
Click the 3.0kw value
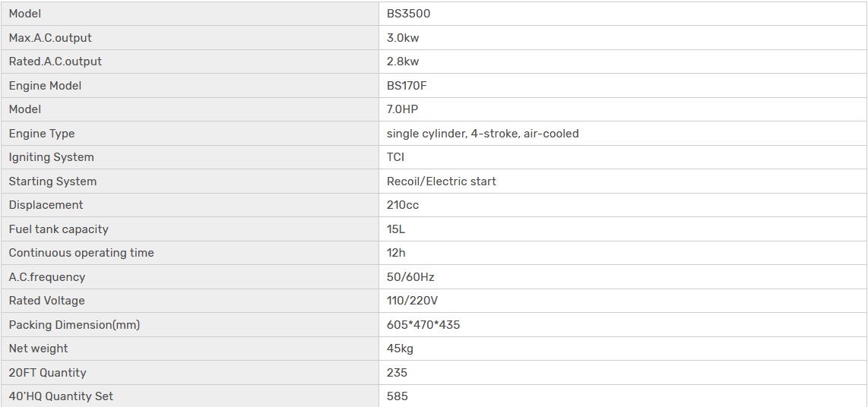pos(403,37)
